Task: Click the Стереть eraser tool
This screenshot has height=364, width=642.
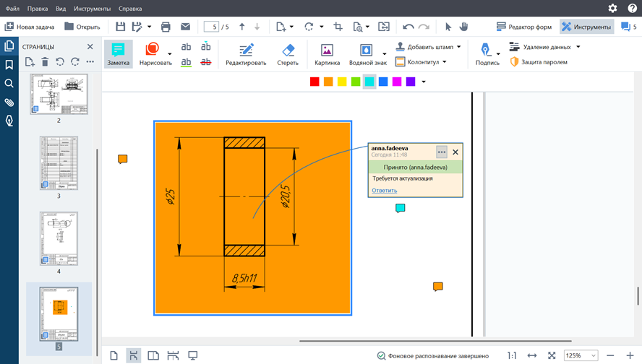Action: coord(287,54)
